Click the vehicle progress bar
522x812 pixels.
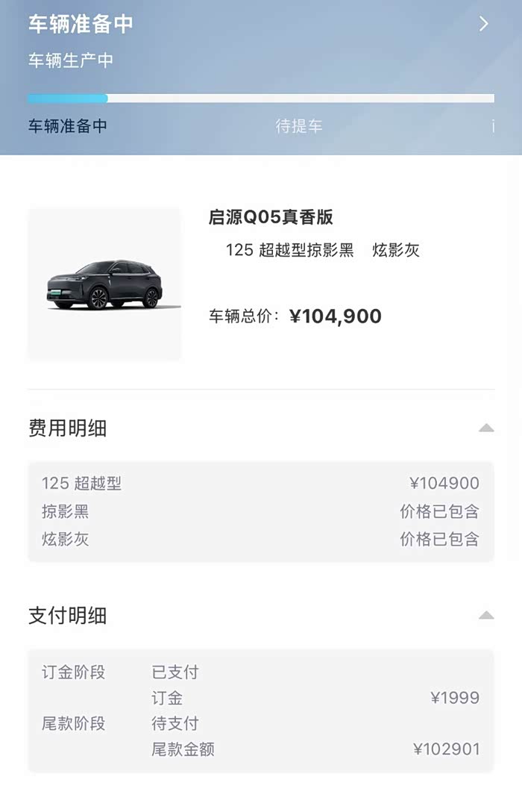(x=261, y=99)
